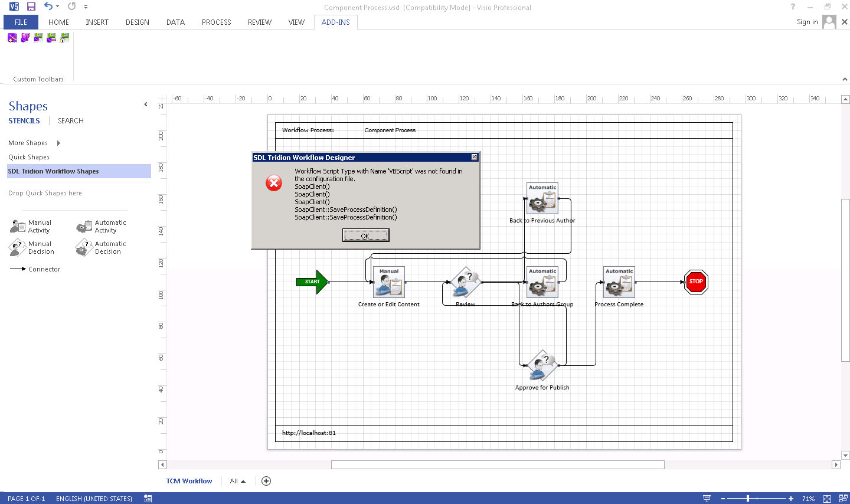Click ENGLISH (UNITED STATES) language status

coord(94,499)
